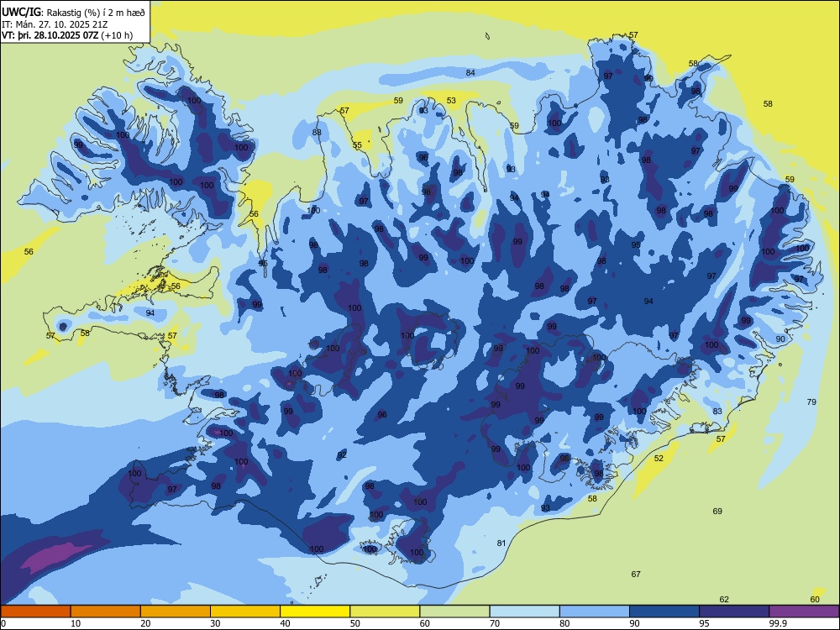Screen dimensions: 840x630
Task: Click the humidity value '60' on the map
Action: [815, 600]
